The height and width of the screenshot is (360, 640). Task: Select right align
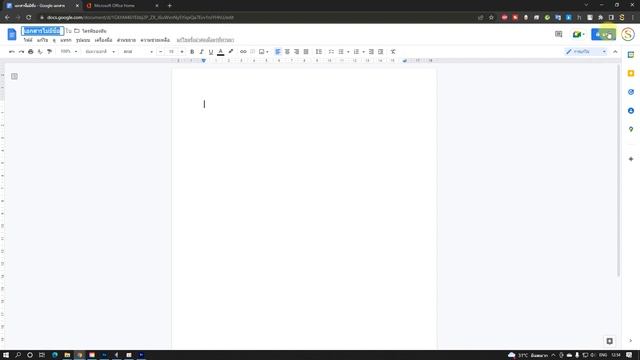tap(297, 52)
